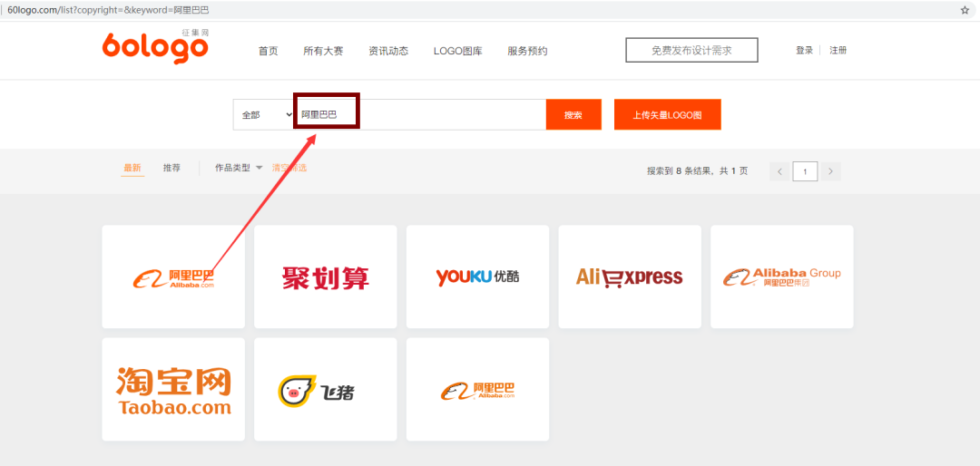Screen dimensions: 980x466
Task: Open the YOUKU 优酷 logo card
Action: [x=477, y=277]
